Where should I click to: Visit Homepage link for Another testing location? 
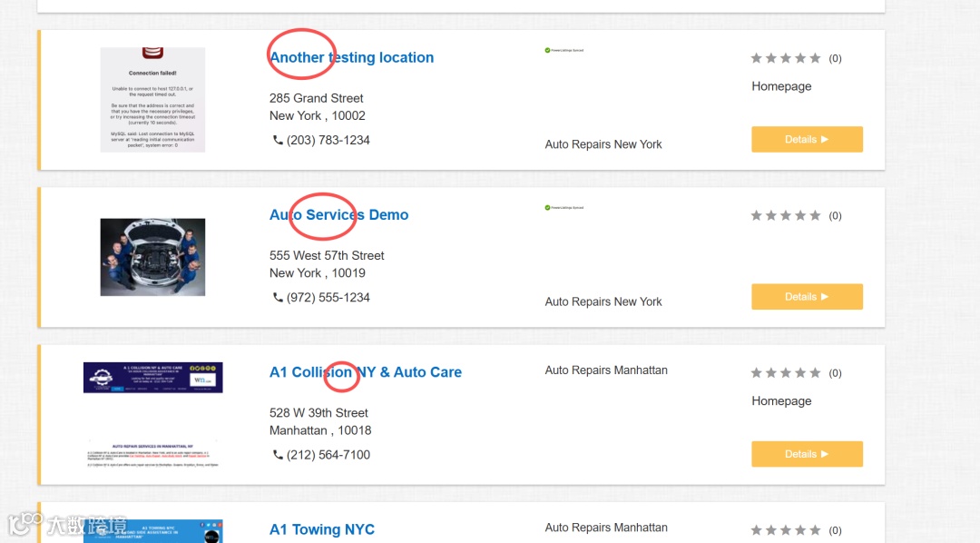(781, 86)
